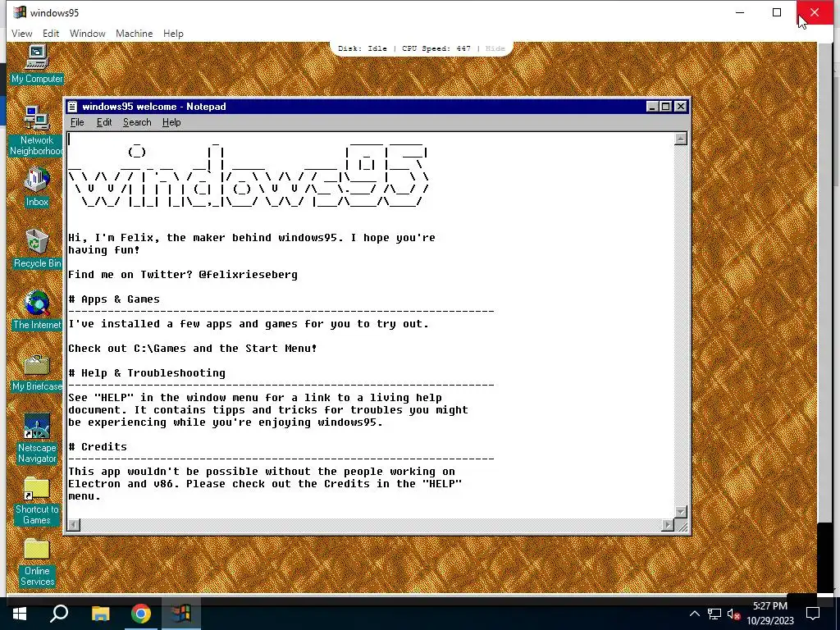Close the Notepad window
The image size is (840, 630).
click(680, 107)
